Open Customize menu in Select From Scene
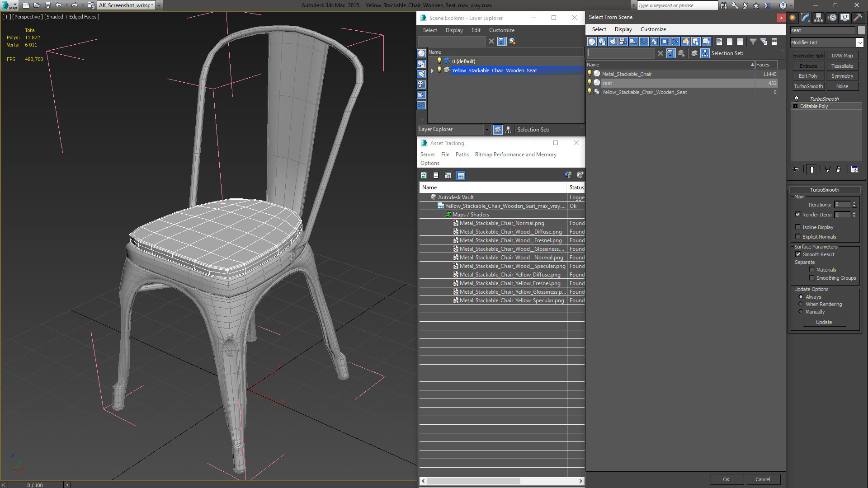This screenshot has width=868, height=488. click(653, 29)
